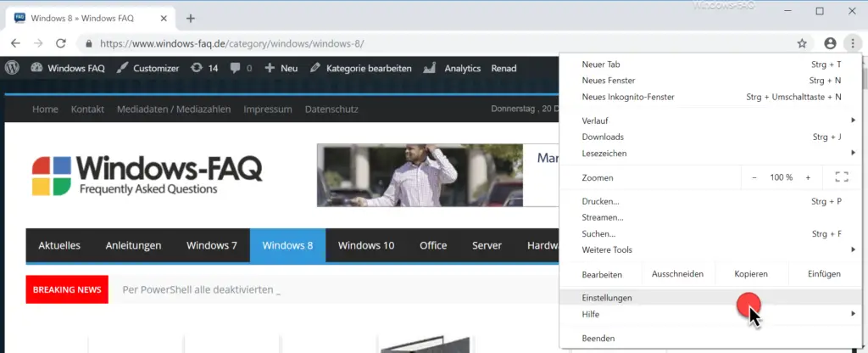Toggle fullscreen icon in Zoomen row
The height and width of the screenshot is (353, 868).
click(x=842, y=177)
